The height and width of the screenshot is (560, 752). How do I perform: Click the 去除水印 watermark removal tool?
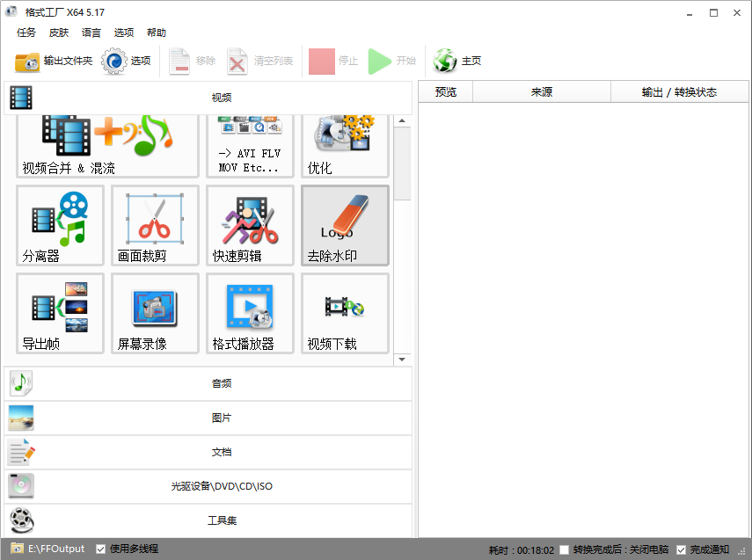coord(345,225)
